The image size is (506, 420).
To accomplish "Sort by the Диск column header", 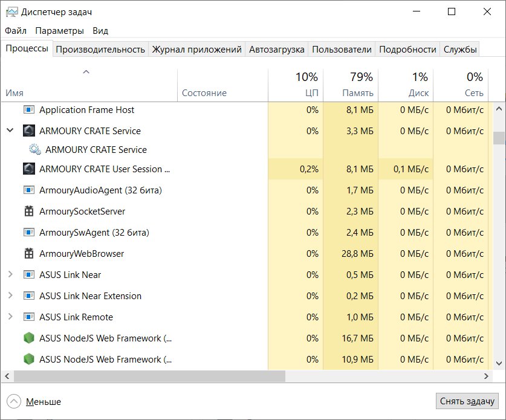I will click(x=406, y=85).
